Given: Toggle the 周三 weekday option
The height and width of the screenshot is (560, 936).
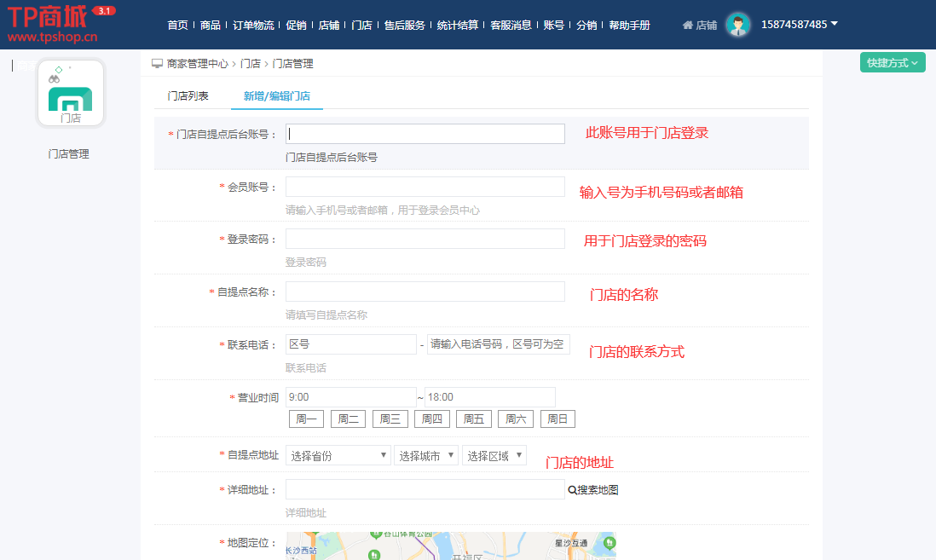Looking at the screenshot, I should (x=390, y=419).
